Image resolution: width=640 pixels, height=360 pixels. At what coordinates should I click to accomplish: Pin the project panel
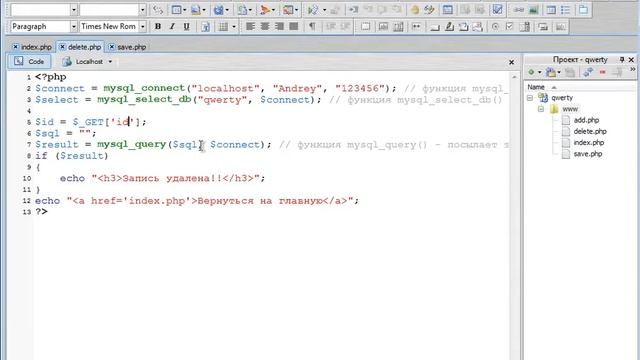pos(622,60)
